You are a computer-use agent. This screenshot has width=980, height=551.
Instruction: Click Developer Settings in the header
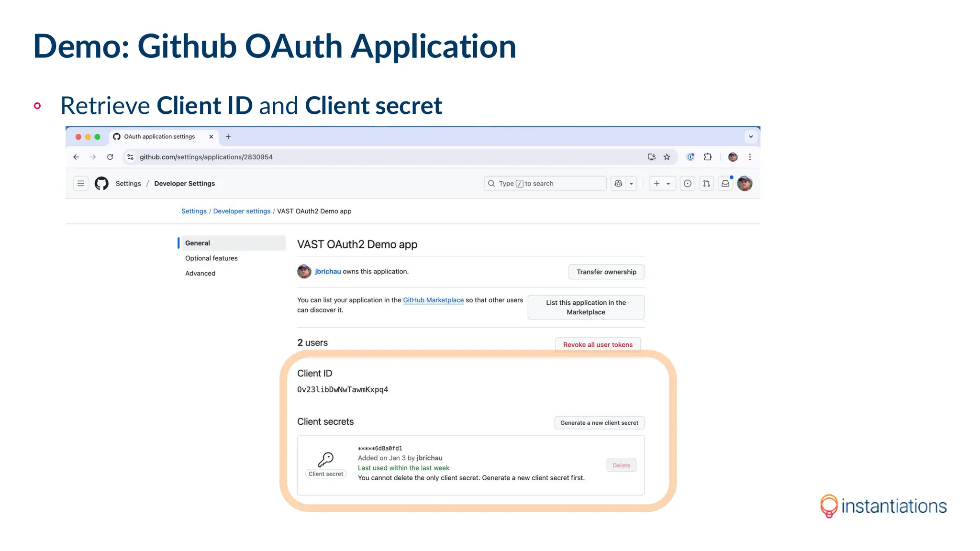pos(184,184)
